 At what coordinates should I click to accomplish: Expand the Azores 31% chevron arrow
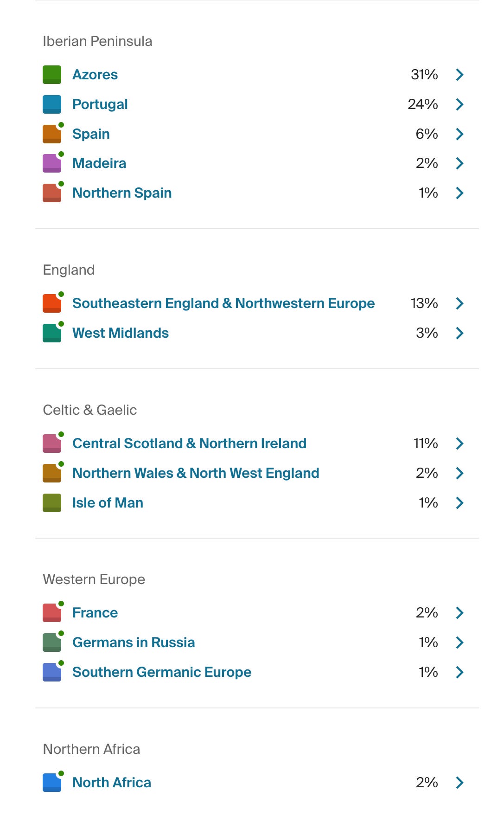pyautogui.click(x=459, y=75)
